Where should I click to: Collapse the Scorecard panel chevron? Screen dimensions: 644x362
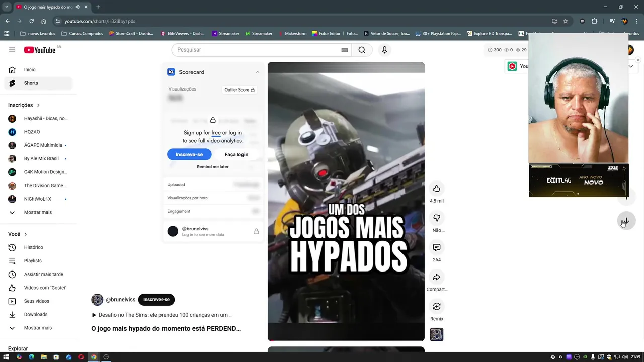click(x=258, y=72)
